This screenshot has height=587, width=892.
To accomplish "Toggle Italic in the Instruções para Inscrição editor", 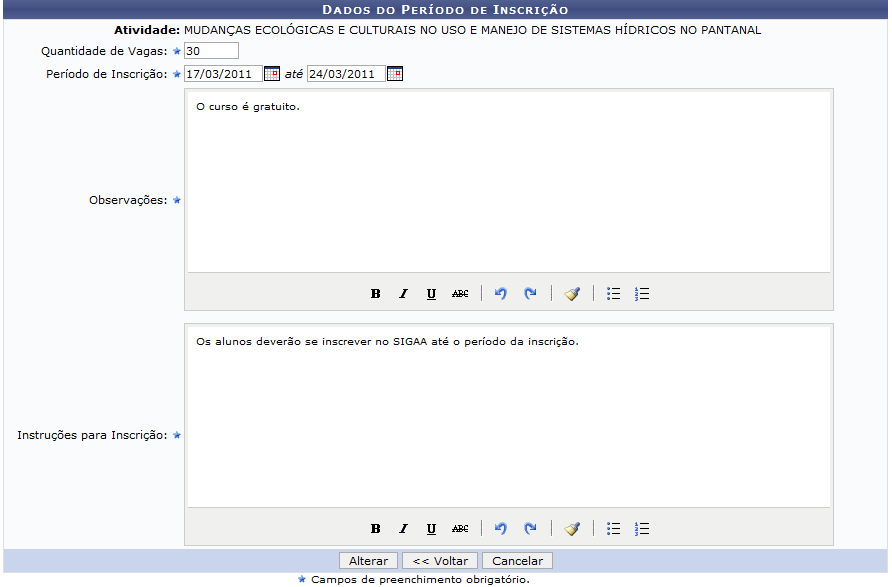I will click(x=404, y=528).
